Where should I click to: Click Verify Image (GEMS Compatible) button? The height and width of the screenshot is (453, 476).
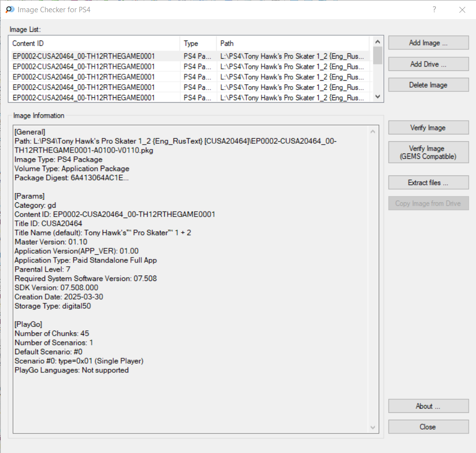[428, 152]
